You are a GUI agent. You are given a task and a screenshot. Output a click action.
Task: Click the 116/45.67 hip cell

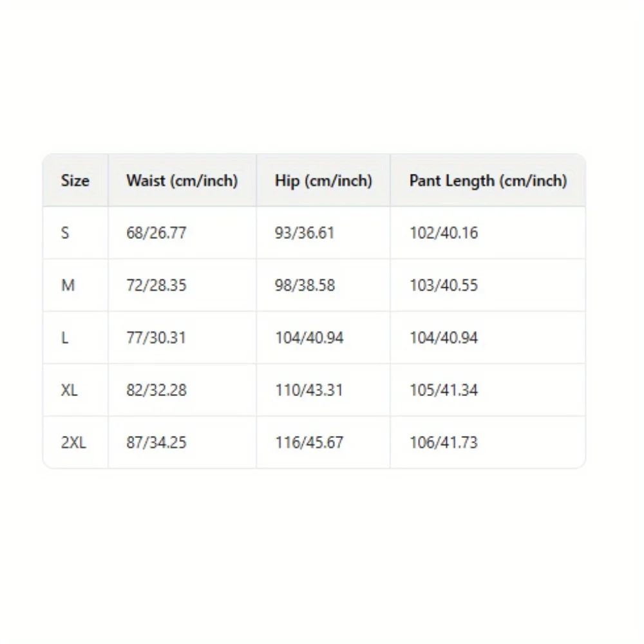click(309, 443)
